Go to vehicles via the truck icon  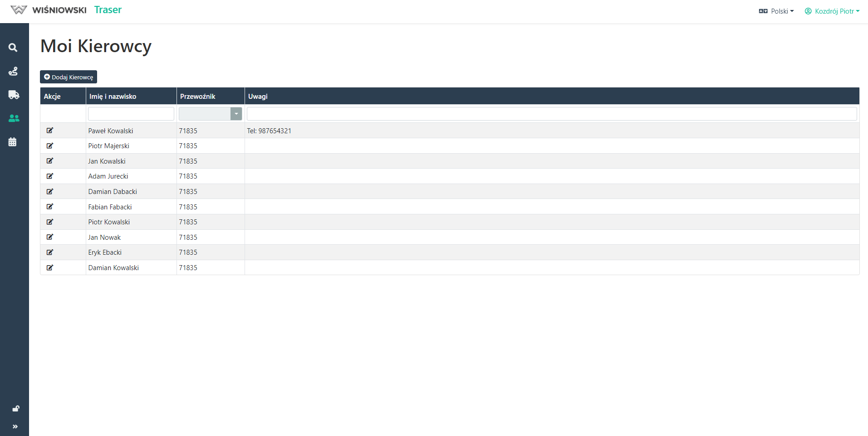(x=14, y=95)
